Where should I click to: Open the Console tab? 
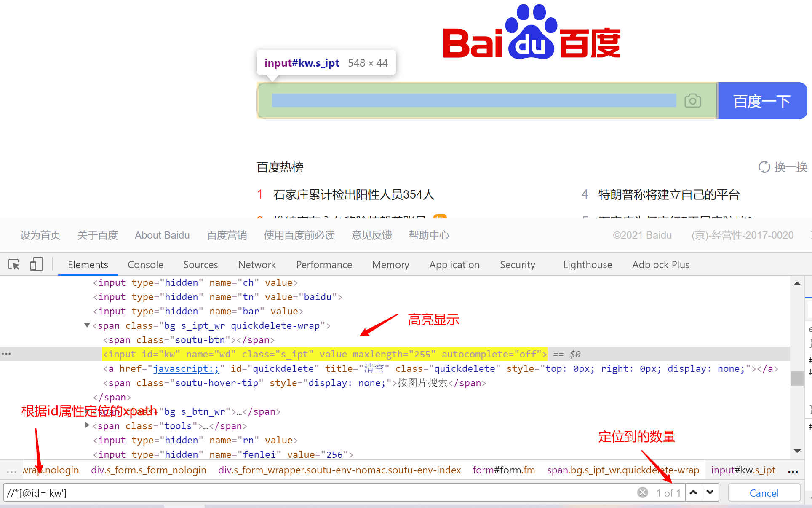pyautogui.click(x=145, y=265)
